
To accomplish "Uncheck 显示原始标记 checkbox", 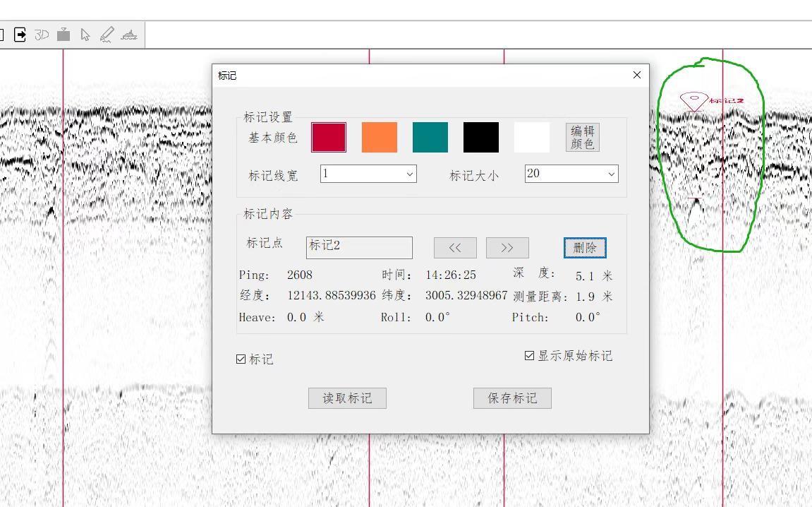I will [x=529, y=356].
